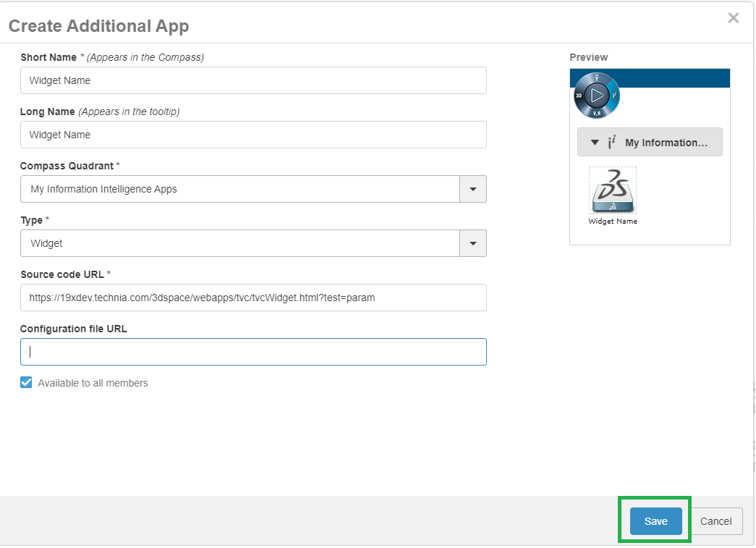Image resolution: width=756 pixels, height=548 pixels.
Task: Uncheck the Available to all members checkbox
Action: pyautogui.click(x=26, y=383)
